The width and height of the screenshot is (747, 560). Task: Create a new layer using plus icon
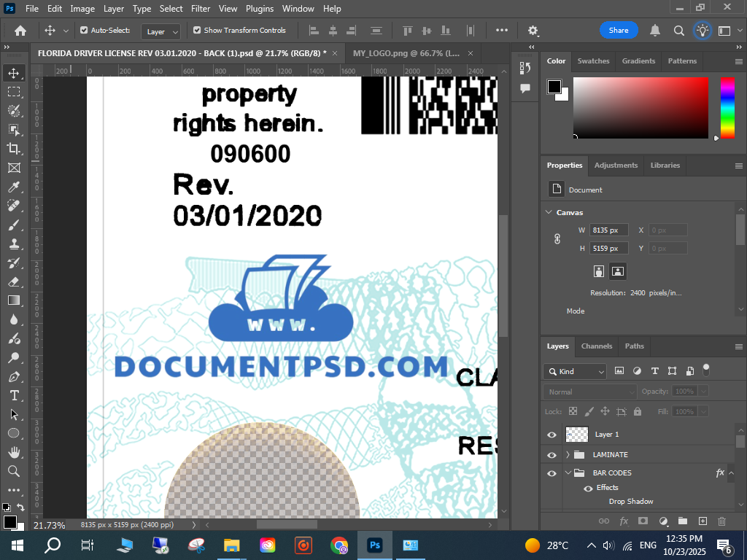[703, 521]
